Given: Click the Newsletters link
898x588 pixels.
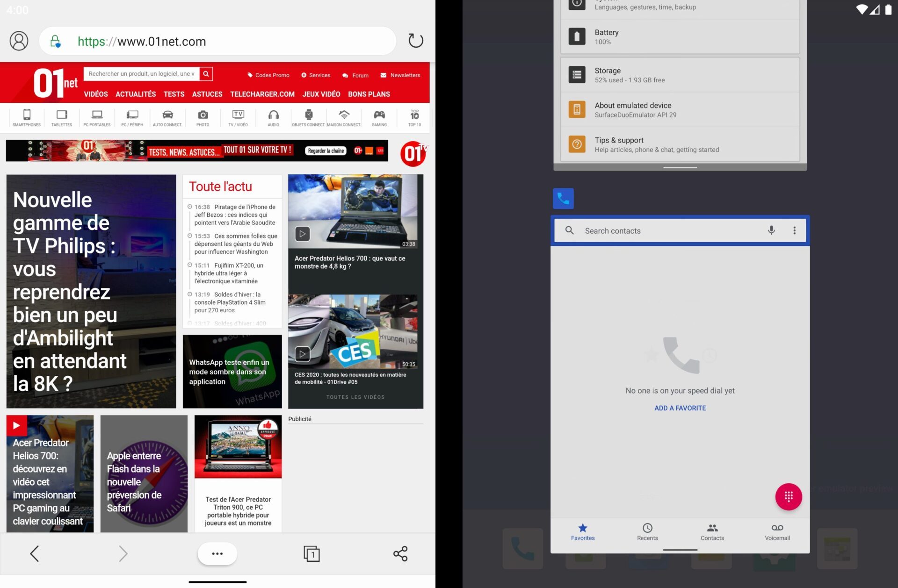Looking at the screenshot, I should pyautogui.click(x=400, y=75).
